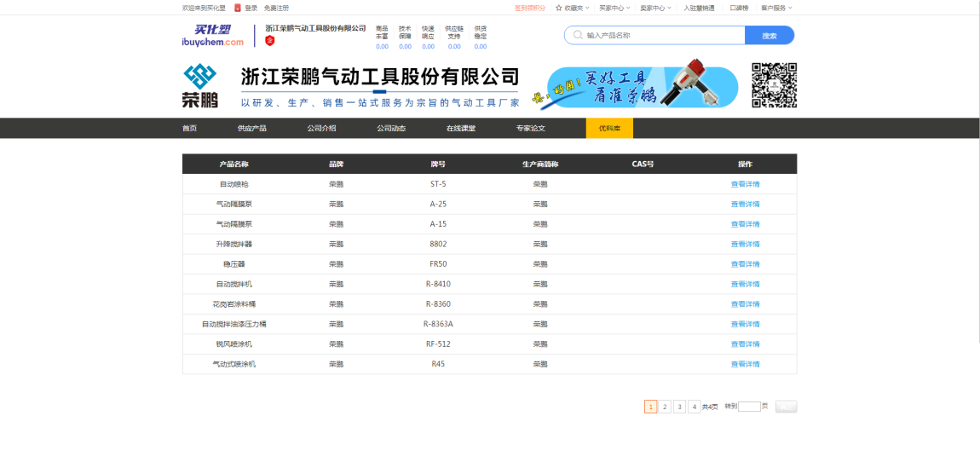Click the 生产商简称 column header

click(x=540, y=164)
